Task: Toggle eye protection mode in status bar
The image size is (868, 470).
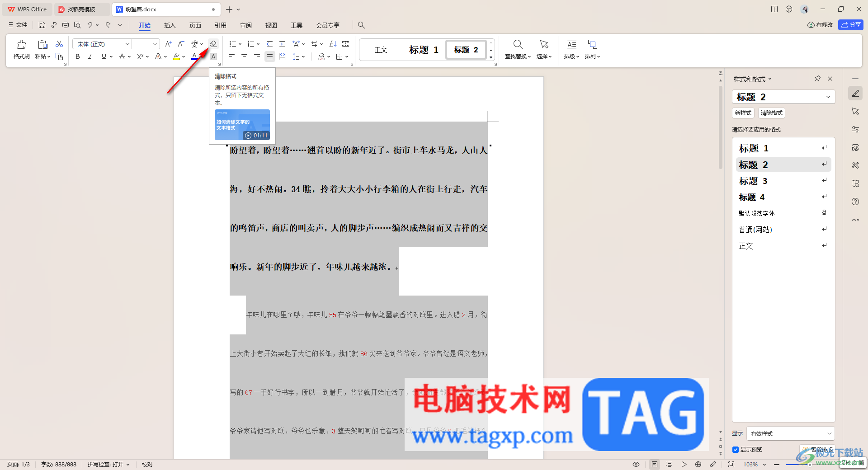Action: (636, 464)
